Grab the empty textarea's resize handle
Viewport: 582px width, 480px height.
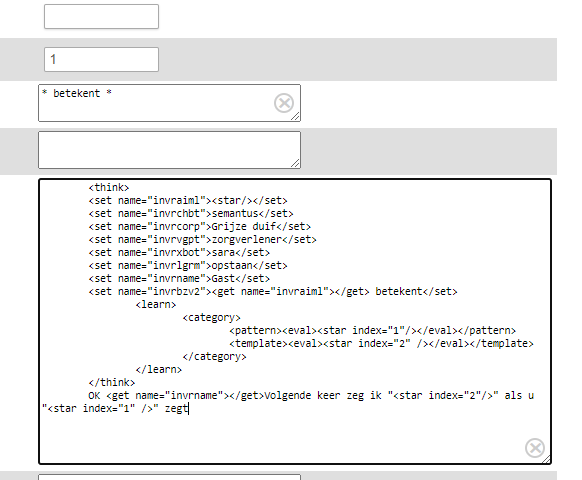[x=296, y=164]
